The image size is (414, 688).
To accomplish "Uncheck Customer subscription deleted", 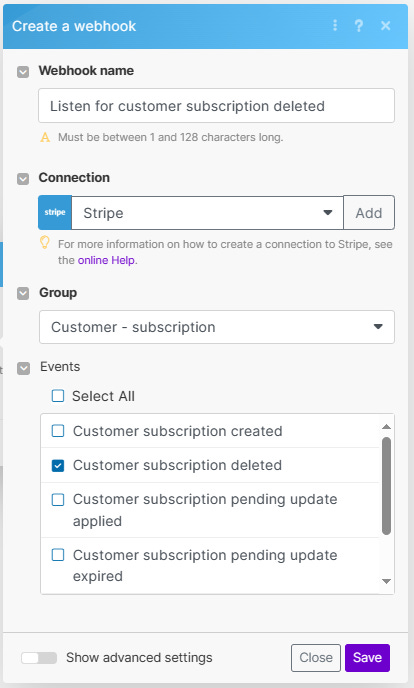I will (x=58, y=466).
